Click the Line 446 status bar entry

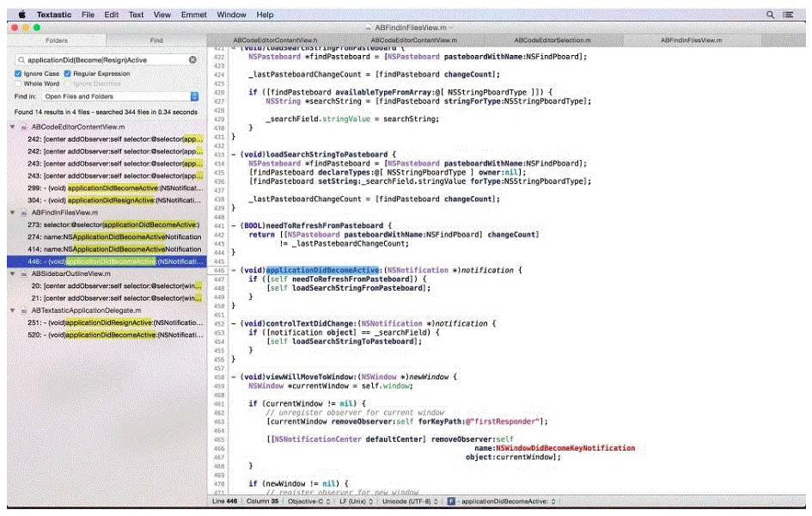[x=224, y=501]
